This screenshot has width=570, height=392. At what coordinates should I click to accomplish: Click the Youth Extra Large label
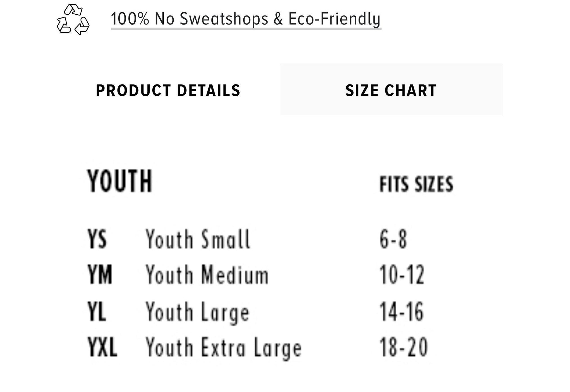click(x=223, y=348)
